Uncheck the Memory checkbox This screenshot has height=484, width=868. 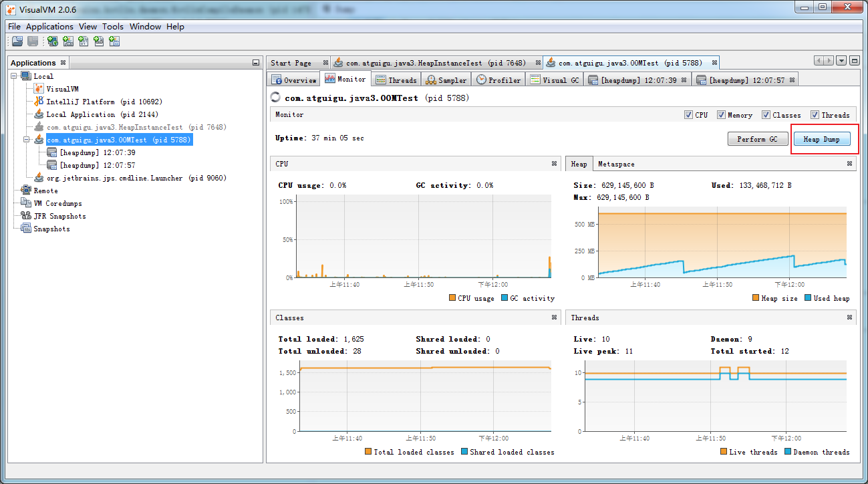721,115
